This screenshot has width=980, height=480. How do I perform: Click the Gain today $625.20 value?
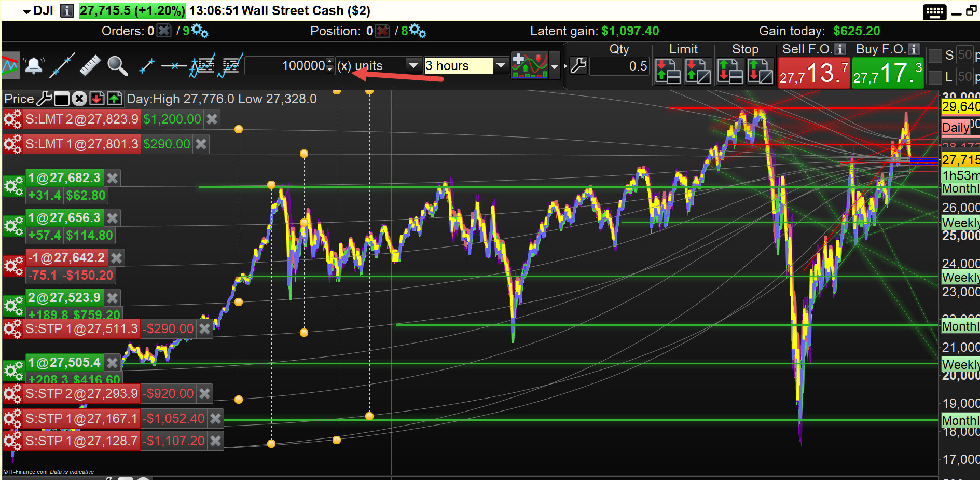[x=857, y=31]
